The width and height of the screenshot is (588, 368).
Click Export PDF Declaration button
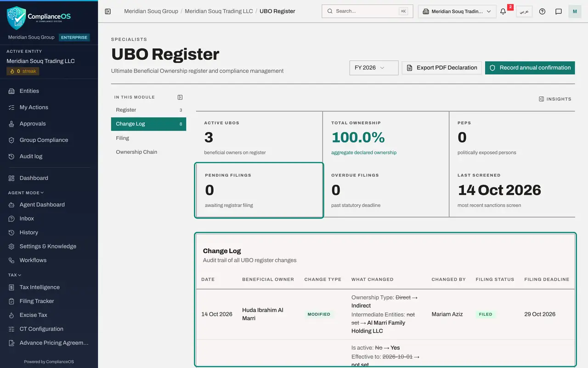(442, 68)
